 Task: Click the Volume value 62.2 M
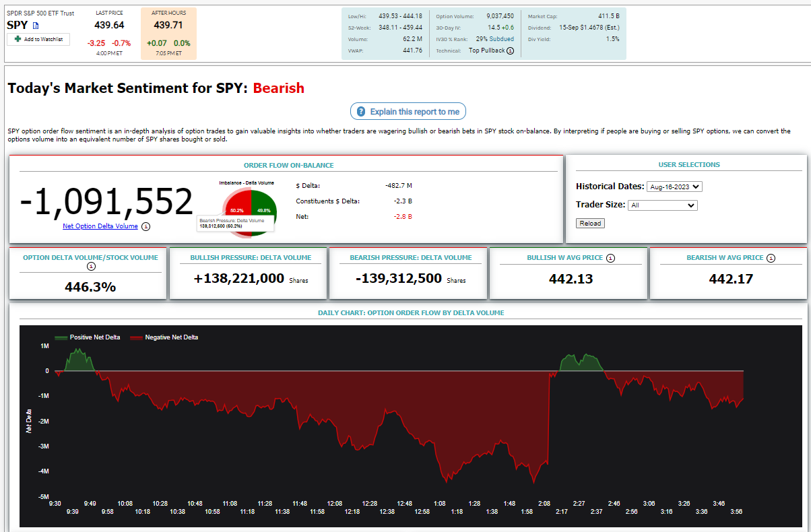point(412,39)
